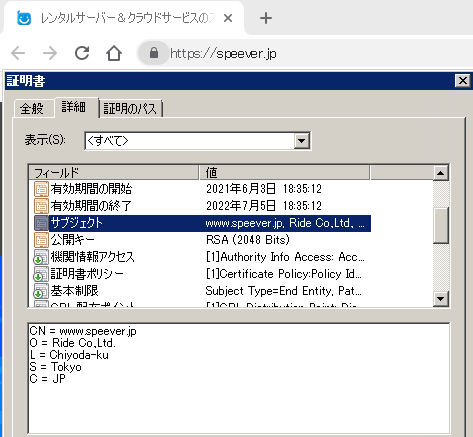The height and width of the screenshot is (437, 473).
Task: Select the 有効期間の終了 field
Action: pos(91,206)
